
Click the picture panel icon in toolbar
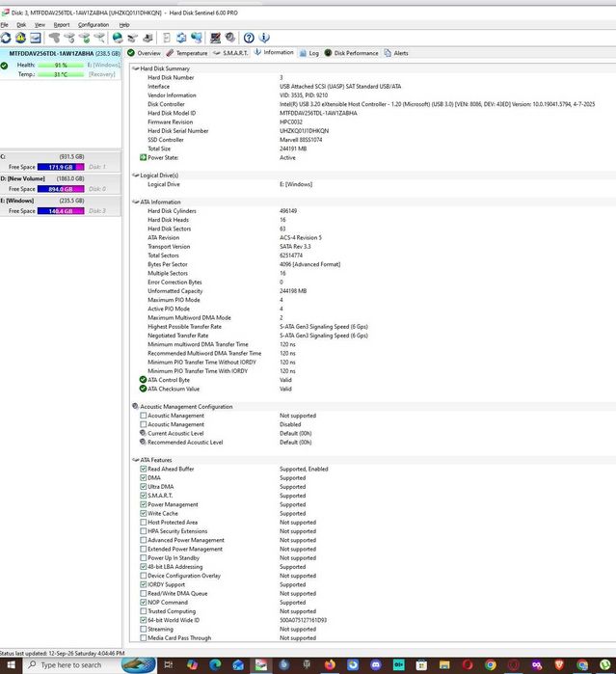pos(36,38)
